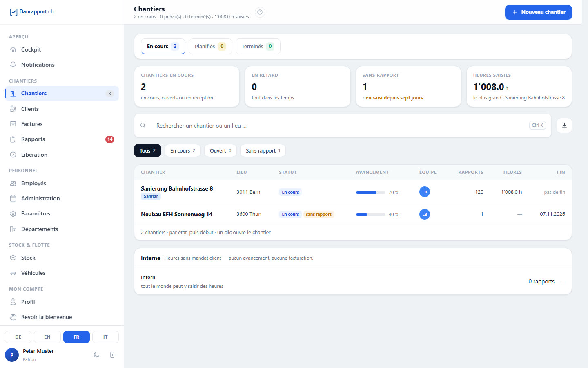The width and height of the screenshot is (588, 368).
Task: Click the Clients people icon
Action: tap(13, 109)
